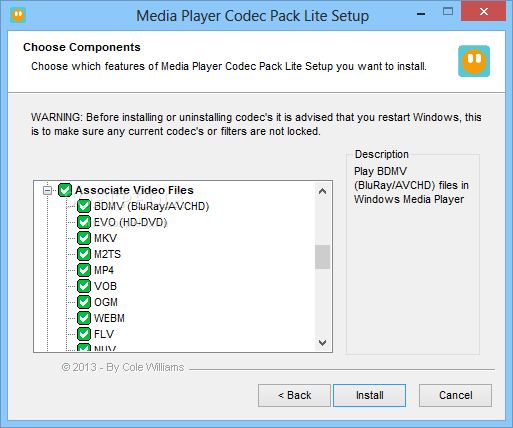Uncheck the MKV checkbox
Viewport: 513px width, 428px height.
tap(84, 238)
